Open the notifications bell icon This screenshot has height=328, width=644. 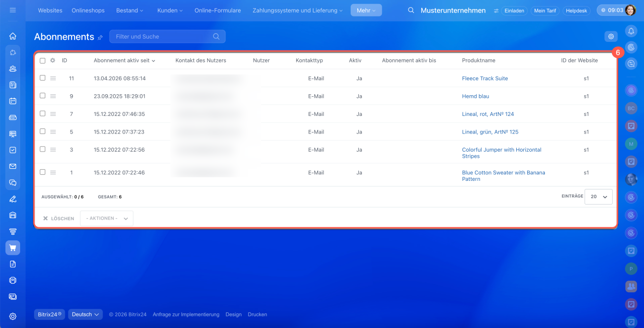[631, 31]
